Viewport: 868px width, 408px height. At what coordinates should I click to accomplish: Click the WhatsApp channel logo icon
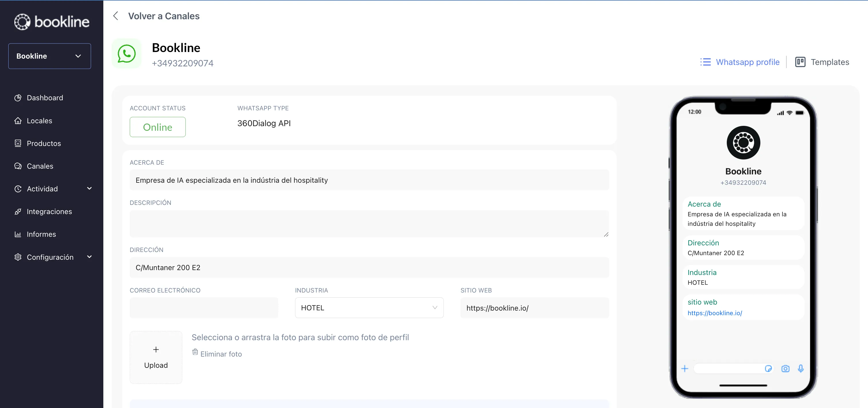[127, 54]
